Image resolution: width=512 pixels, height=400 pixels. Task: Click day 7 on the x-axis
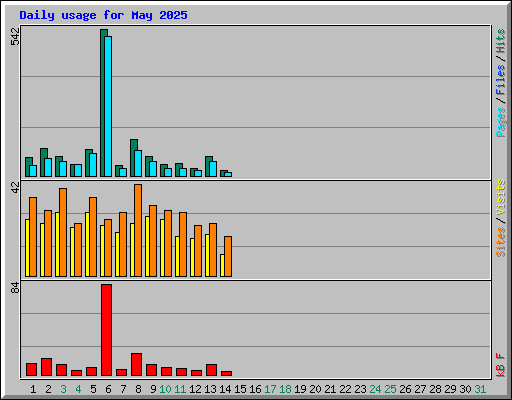(x=123, y=389)
